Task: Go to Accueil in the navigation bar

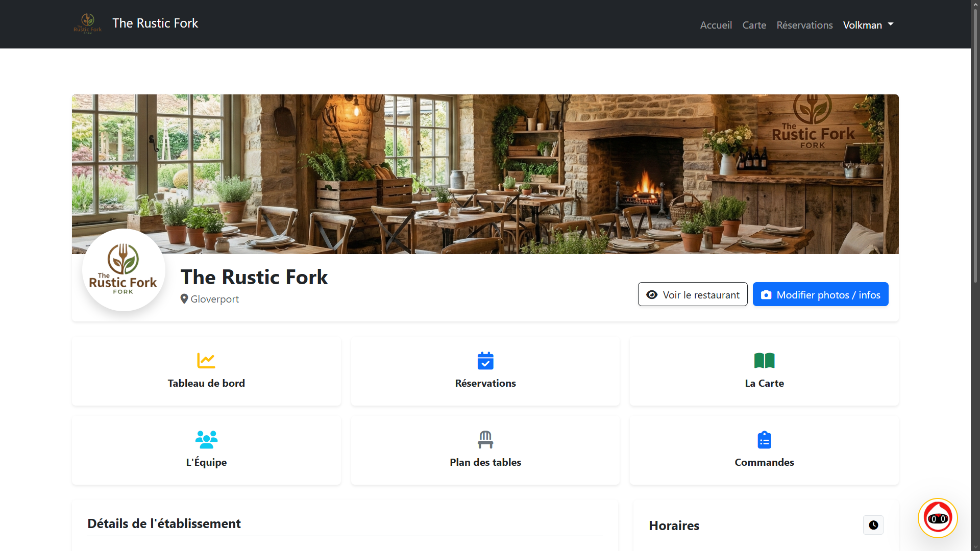Action: [x=716, y=24]
